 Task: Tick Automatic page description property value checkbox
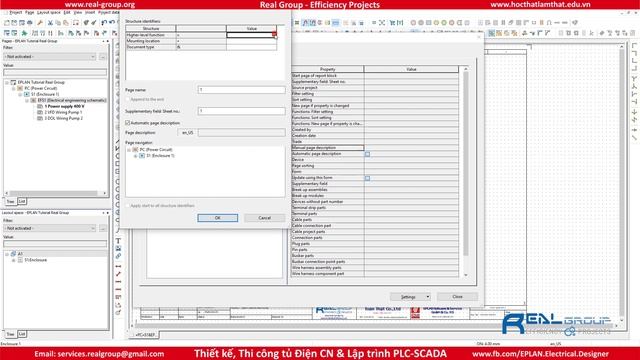click(367, 154)
